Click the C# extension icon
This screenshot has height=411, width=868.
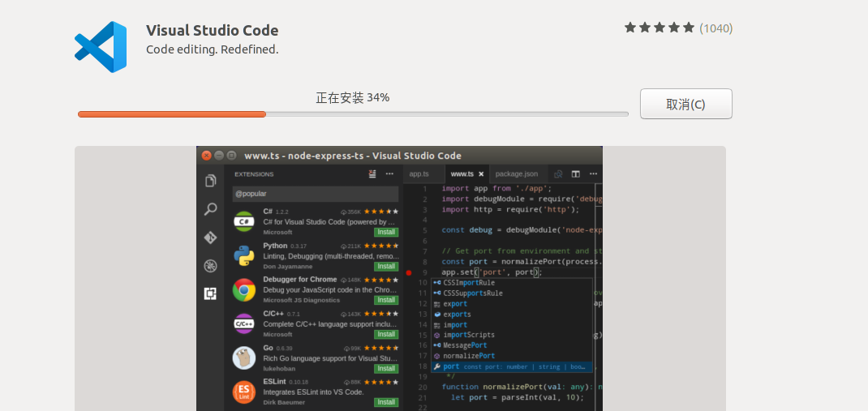click(243, 222)
